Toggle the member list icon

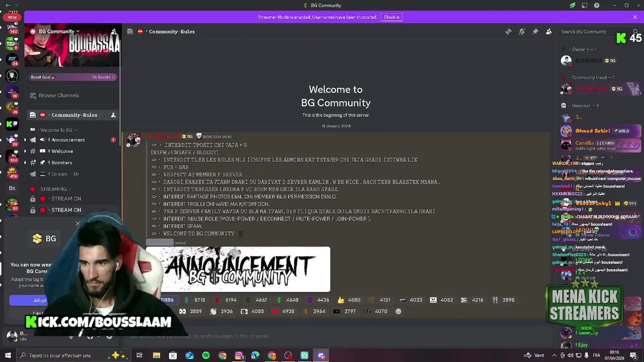coord(549,31)
